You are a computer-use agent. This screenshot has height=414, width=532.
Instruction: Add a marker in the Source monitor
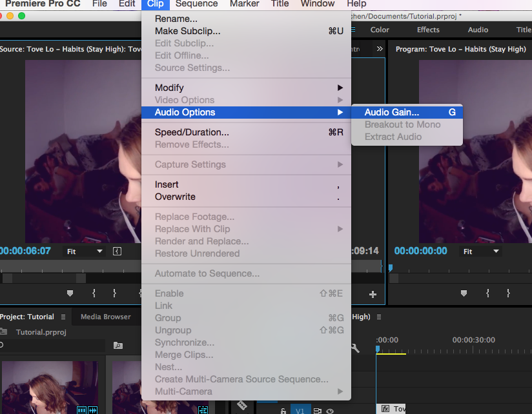[x=70, y=293]
